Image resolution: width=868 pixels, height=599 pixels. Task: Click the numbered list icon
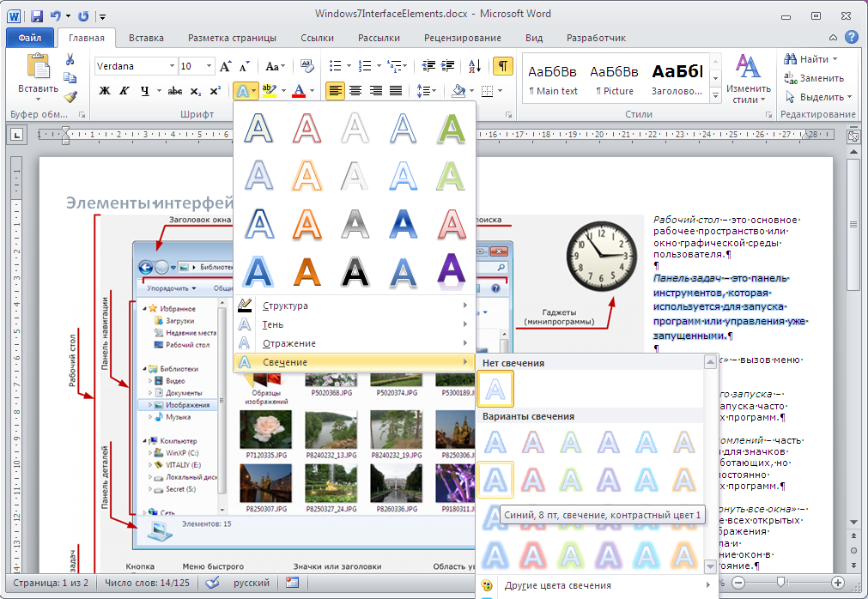(365, 66)
